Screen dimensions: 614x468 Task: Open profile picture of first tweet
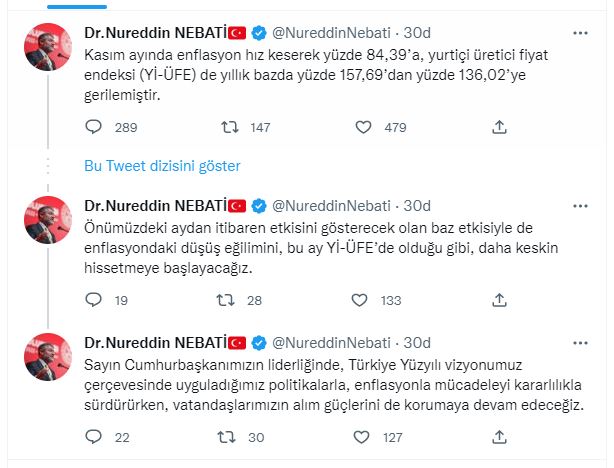point(47,45)
